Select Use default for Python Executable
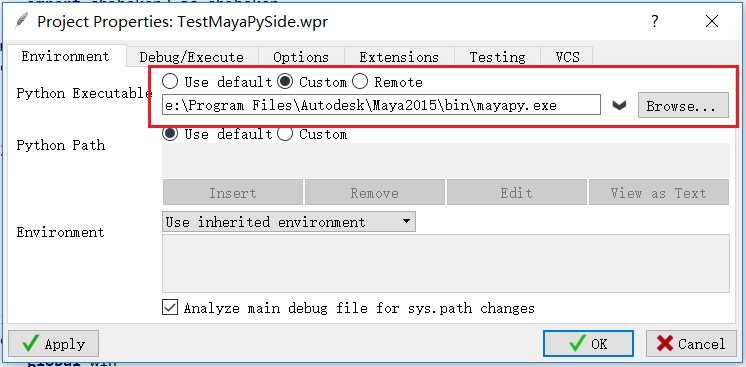 click(170, 82)
